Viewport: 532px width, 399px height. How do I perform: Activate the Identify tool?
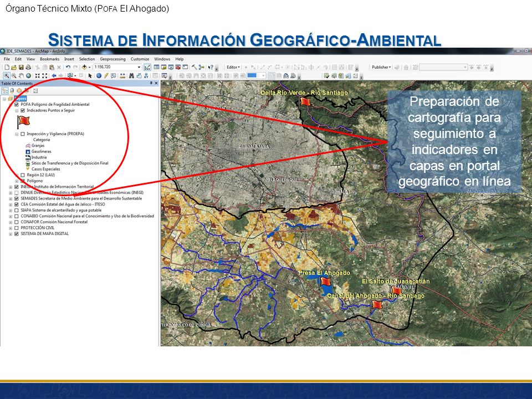(x=99, y=76)
